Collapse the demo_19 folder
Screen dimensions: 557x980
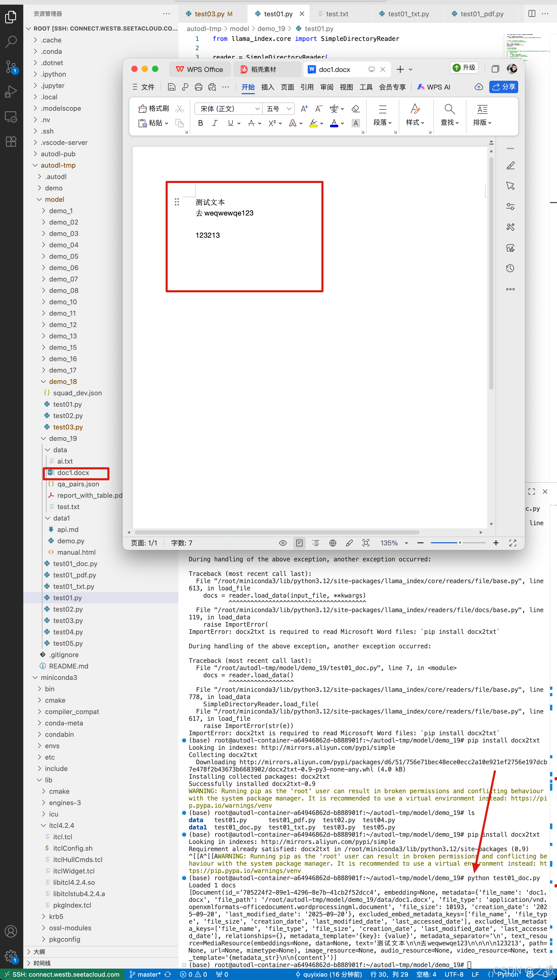tap(63, 439)
